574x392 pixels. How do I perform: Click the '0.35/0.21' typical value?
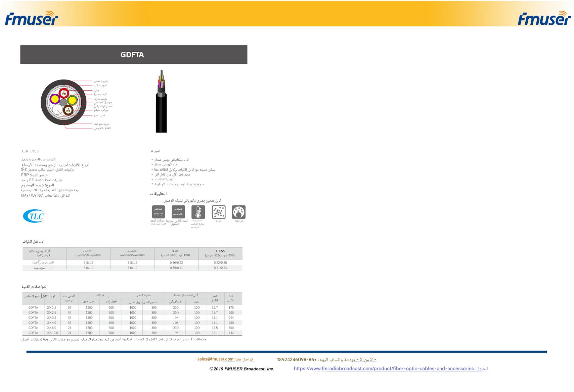point(176,268)
